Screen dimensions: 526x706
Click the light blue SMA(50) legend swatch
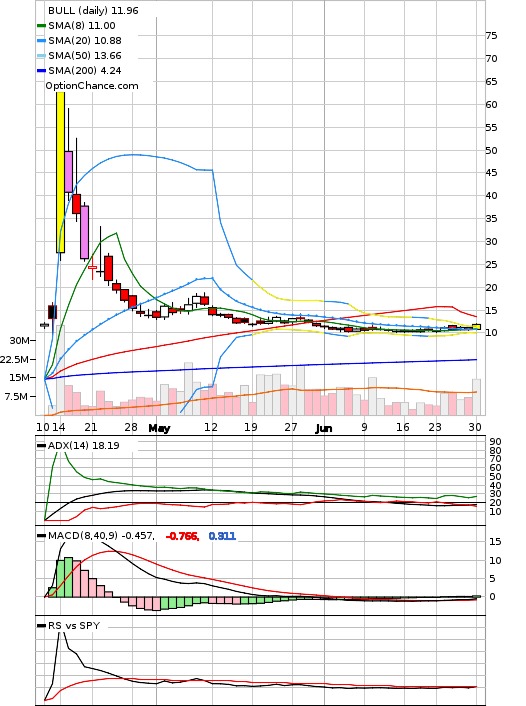[x=41, y=56]
